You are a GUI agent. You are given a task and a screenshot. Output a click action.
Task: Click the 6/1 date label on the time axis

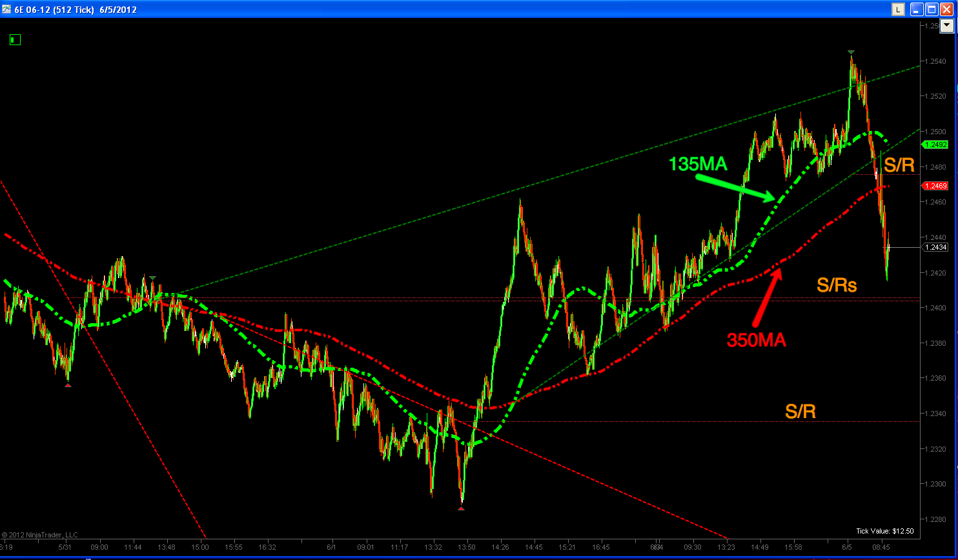[x=332, y=547]
